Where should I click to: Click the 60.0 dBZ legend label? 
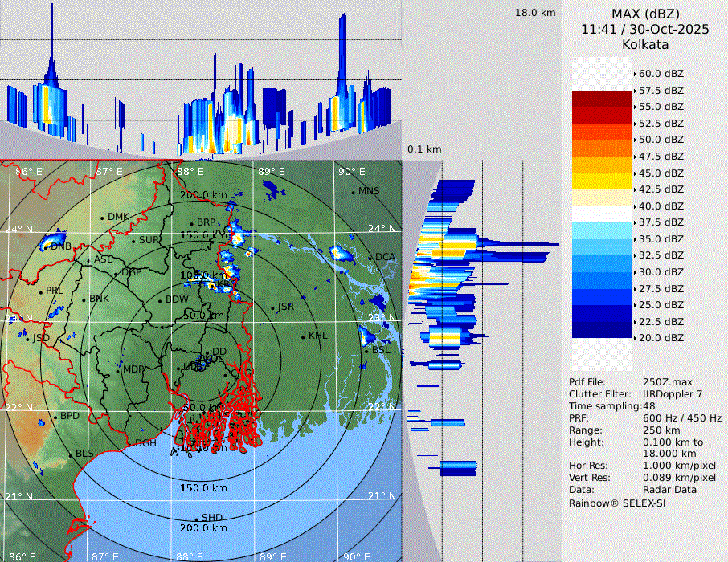[x=661, y=74]
